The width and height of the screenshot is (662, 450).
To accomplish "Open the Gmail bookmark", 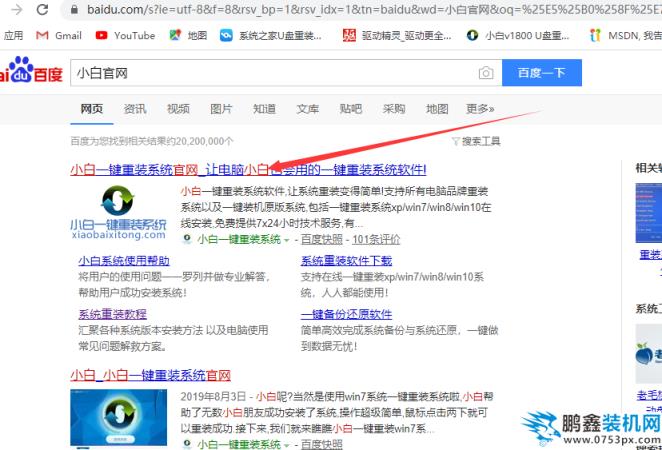I will (59, 35).
